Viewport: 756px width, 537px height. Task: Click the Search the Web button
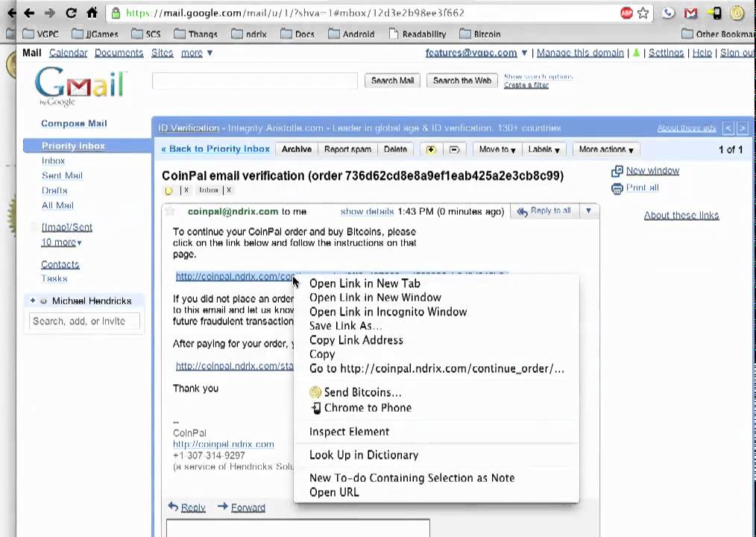tap(462, 81)
